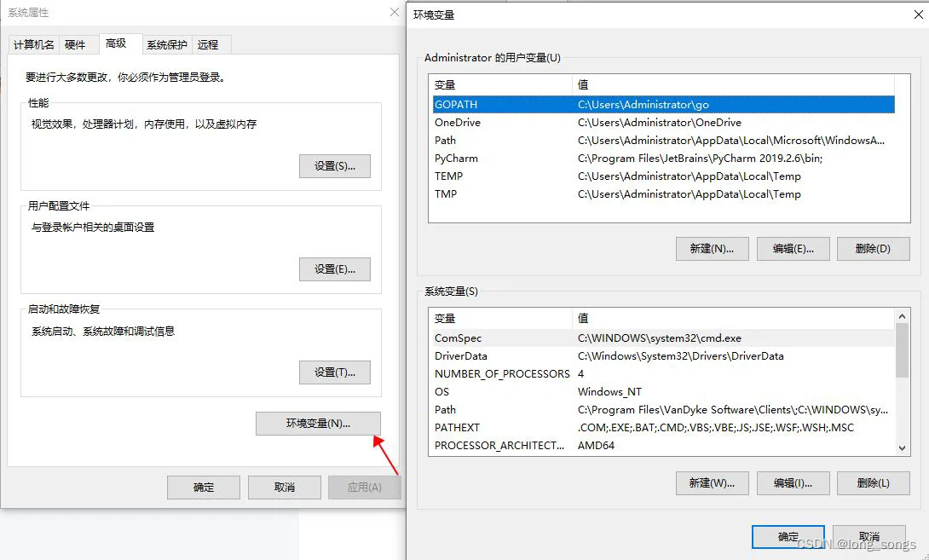Screen dimensions: 929x560
Task: Click the AMD64 value cell
Action: click(596, 445)
